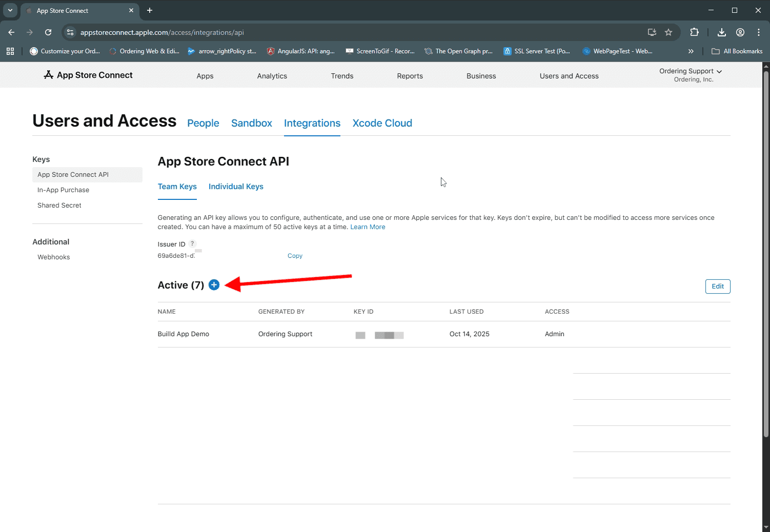Open Ordering Web & Edi... bookmark
The height and width of the screenshot is (532, 770).
pos(144,51)
